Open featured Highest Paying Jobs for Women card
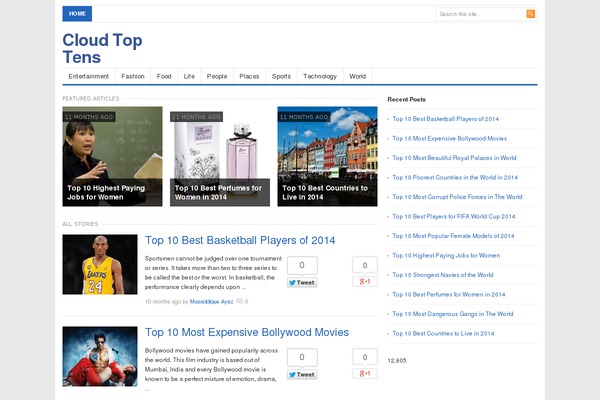Screen dimensions: 600x400 (112, 156)
